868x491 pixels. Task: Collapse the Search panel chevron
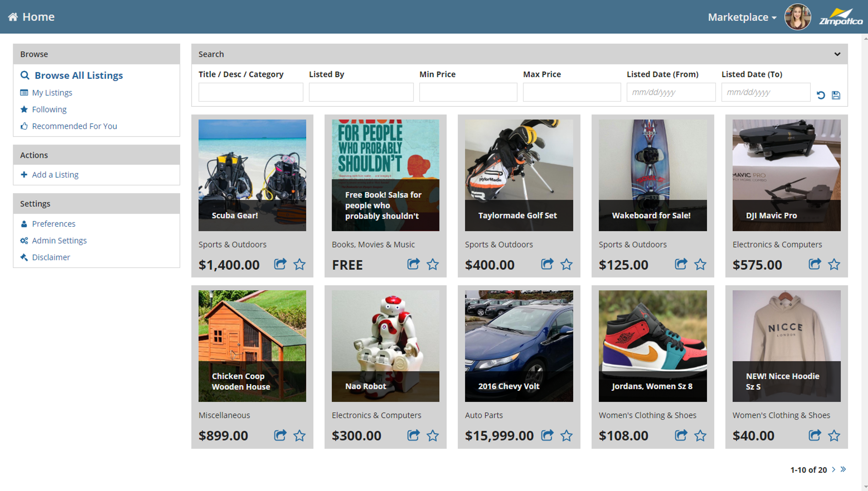(x=837, y=54)
